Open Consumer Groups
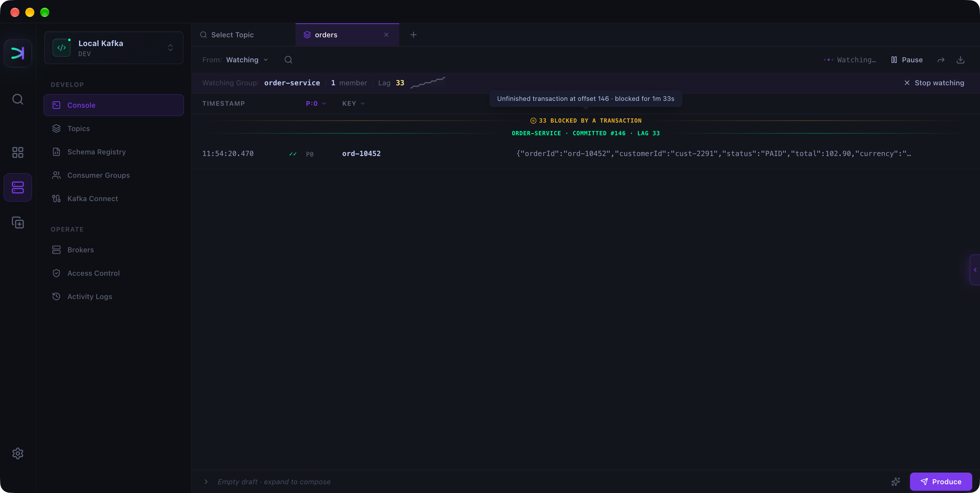The image size is (980, 493). (x=113, y=175)
